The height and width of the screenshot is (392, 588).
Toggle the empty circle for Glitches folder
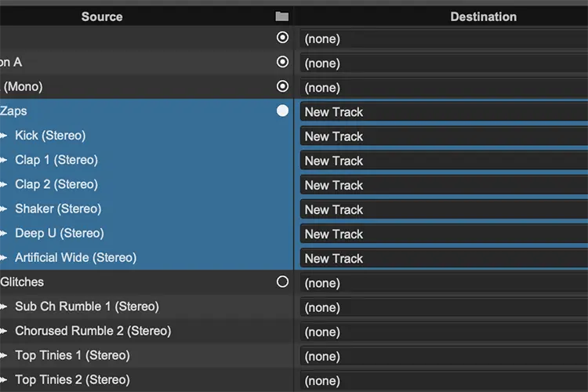282,281
